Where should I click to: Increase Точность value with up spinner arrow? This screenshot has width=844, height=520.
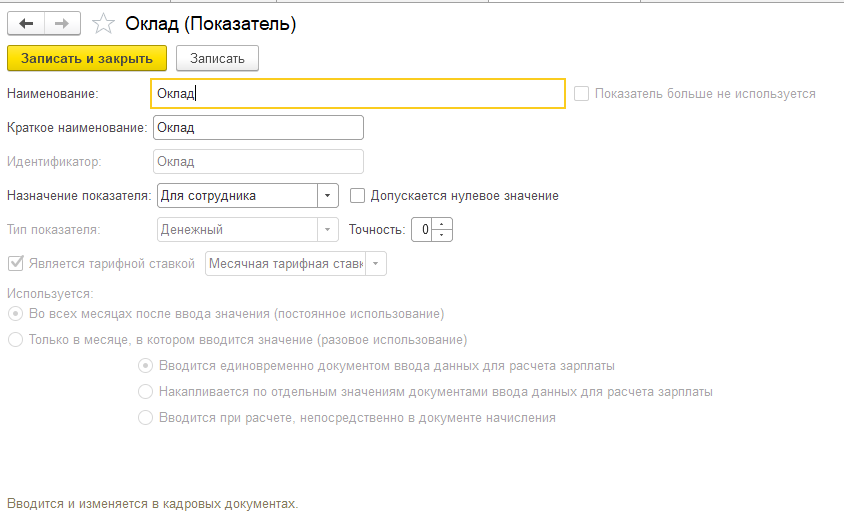[x=442, y=224]
